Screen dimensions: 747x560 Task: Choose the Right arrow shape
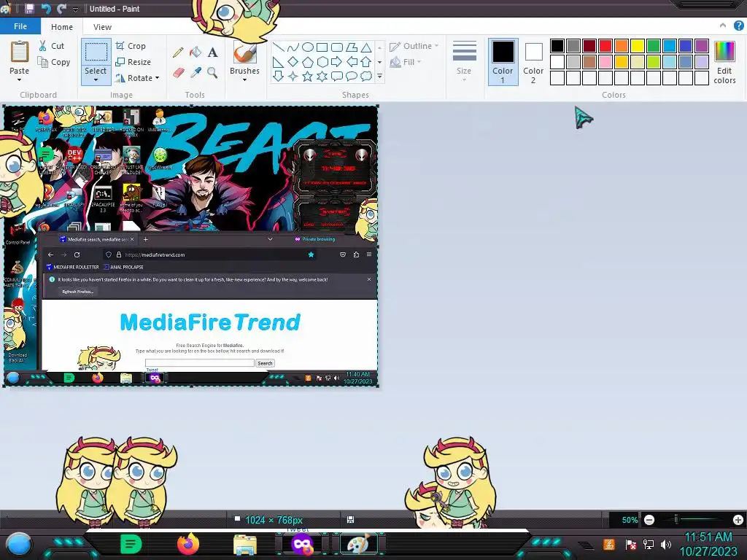[337, 62]
